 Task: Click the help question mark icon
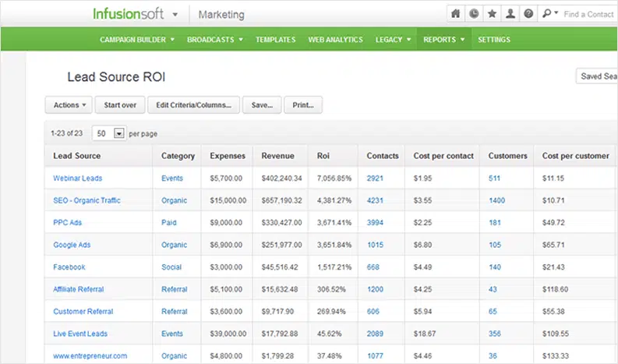click(529, 14)
